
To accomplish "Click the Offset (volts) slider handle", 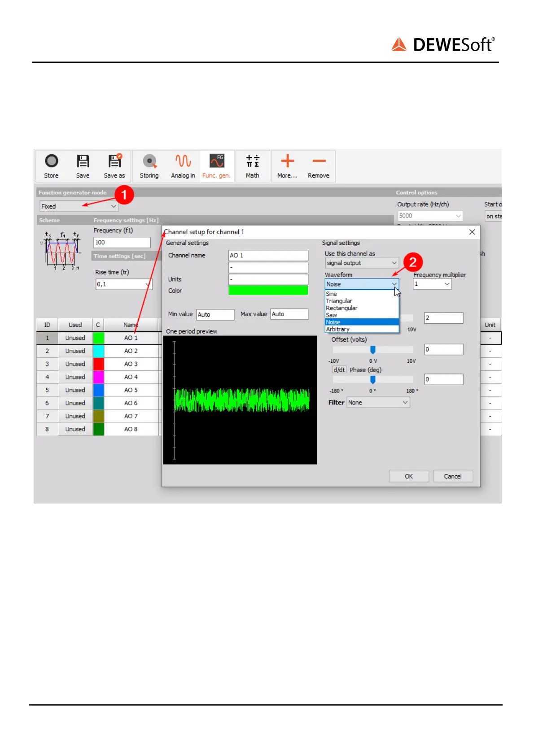I will (373, 350).
